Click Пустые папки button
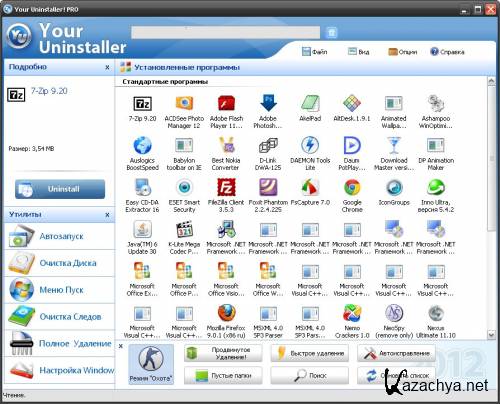 point(223,376)
